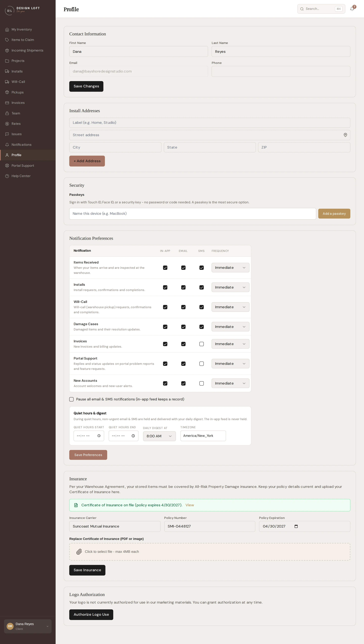This screenshot has height=644, width=364.
Task: Go to Will-Call in sidebar
Action: (x=28, y=82)
